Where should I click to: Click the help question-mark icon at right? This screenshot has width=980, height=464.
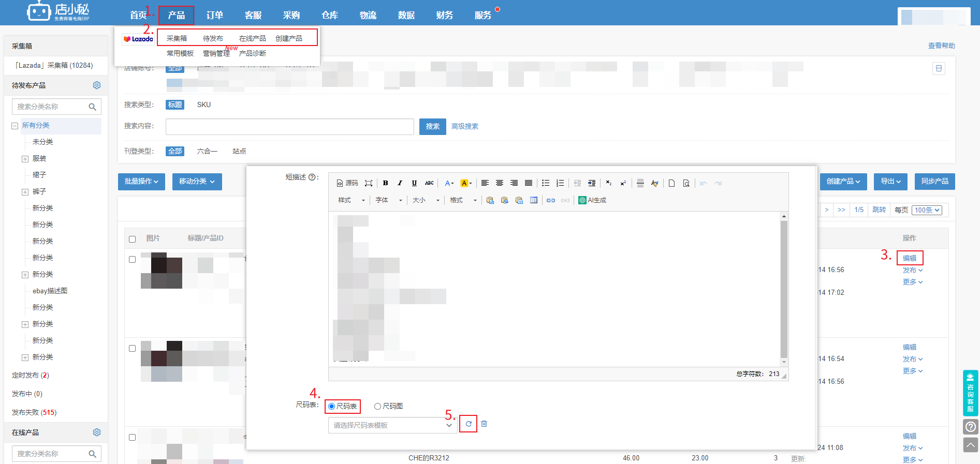(971, 427)
